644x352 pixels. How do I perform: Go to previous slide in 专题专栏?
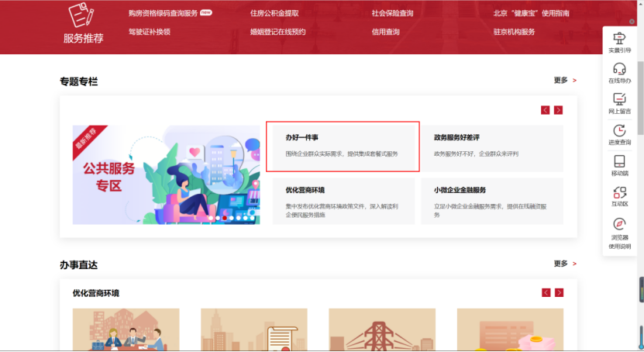coord(546,110)
